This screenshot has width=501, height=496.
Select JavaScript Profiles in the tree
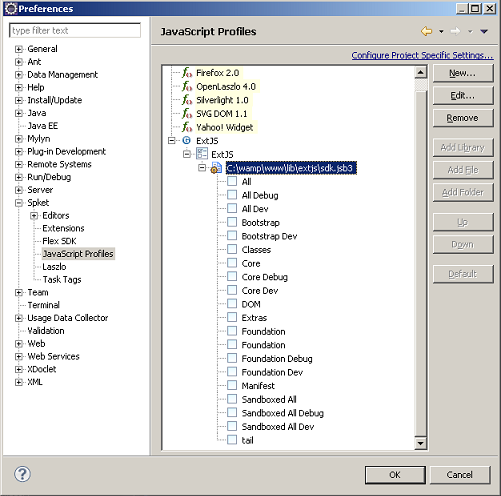point(78,254)
